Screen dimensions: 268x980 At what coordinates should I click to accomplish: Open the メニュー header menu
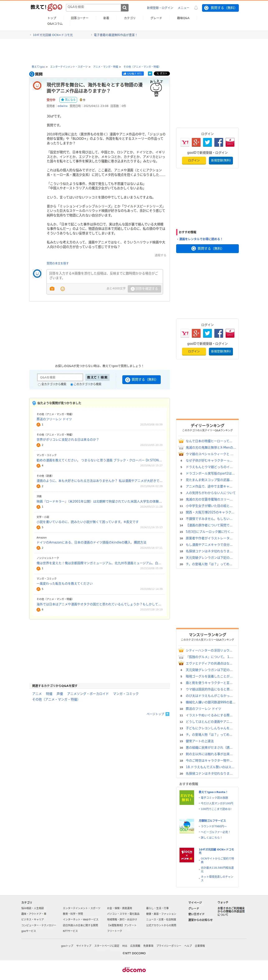pos(183,8)
